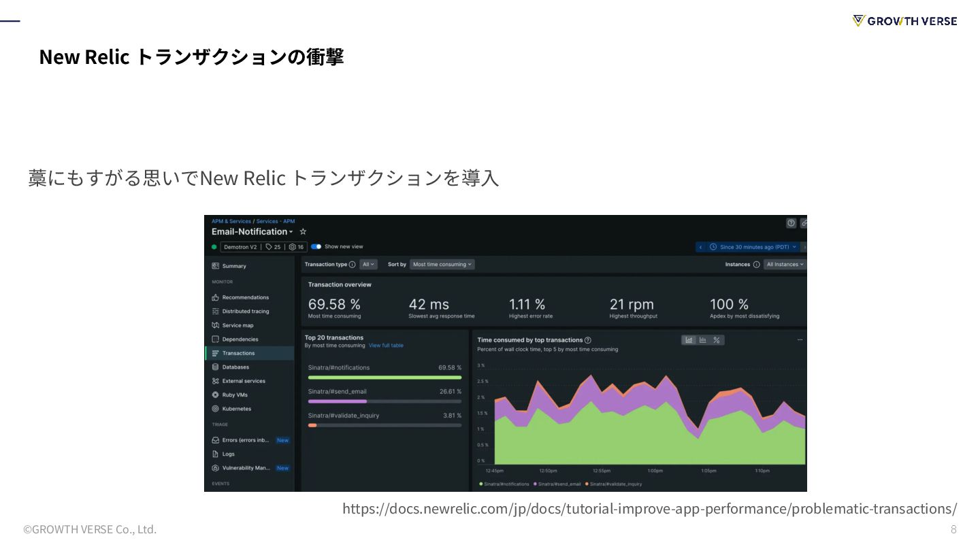Click the tags icon showing 25
The image size is (980, 551).
(x=274, y=247)
